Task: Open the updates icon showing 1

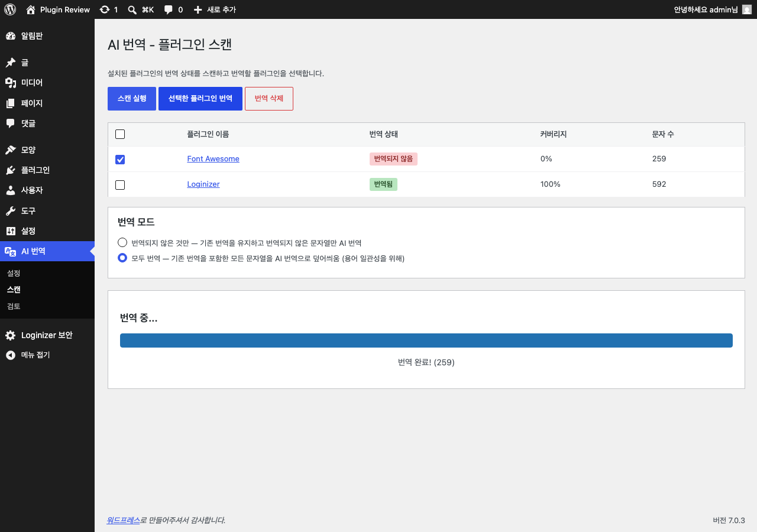Action: pos(105,9)
